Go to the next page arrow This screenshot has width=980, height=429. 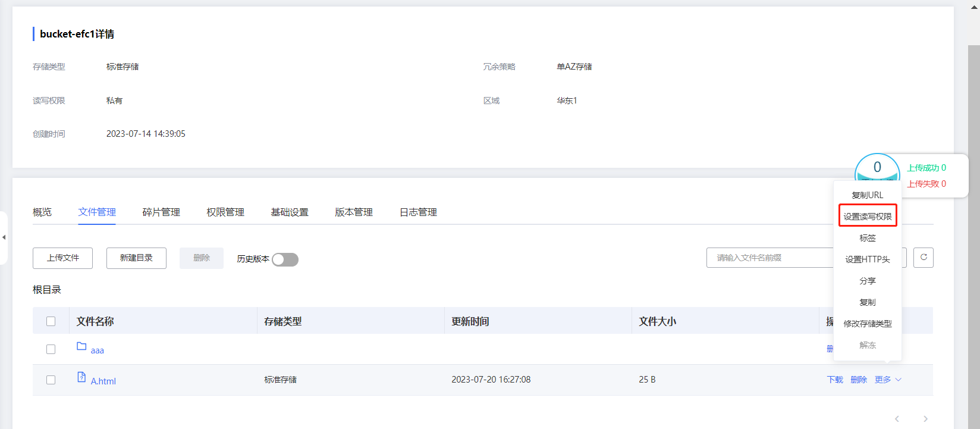coord(925,419)
